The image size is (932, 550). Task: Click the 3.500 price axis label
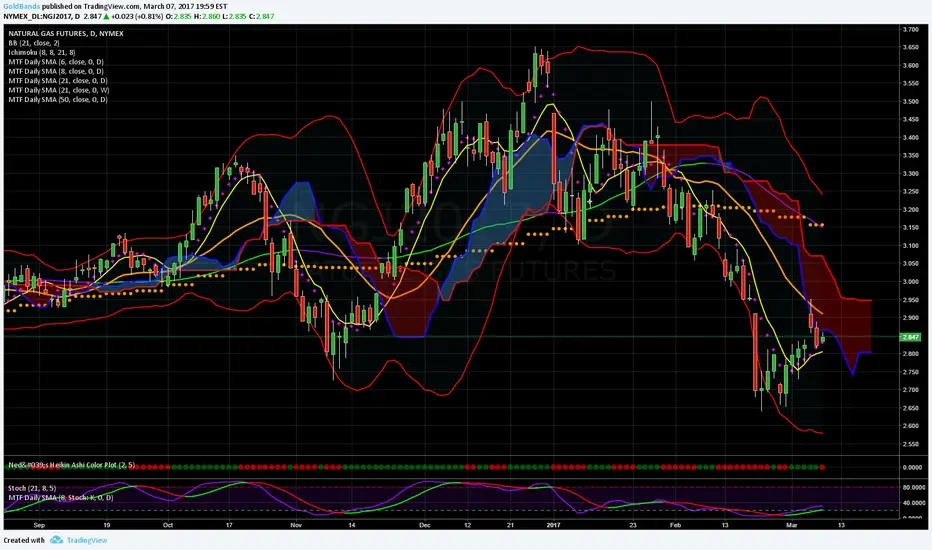[911, 102]
